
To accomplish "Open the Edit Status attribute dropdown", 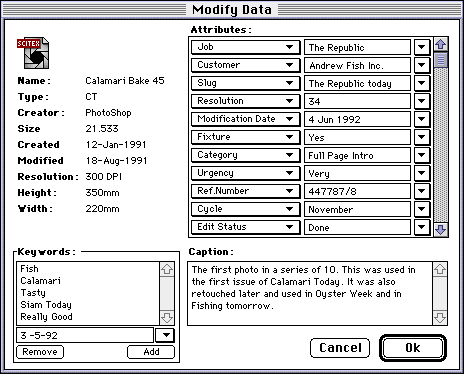I will 245,227.
